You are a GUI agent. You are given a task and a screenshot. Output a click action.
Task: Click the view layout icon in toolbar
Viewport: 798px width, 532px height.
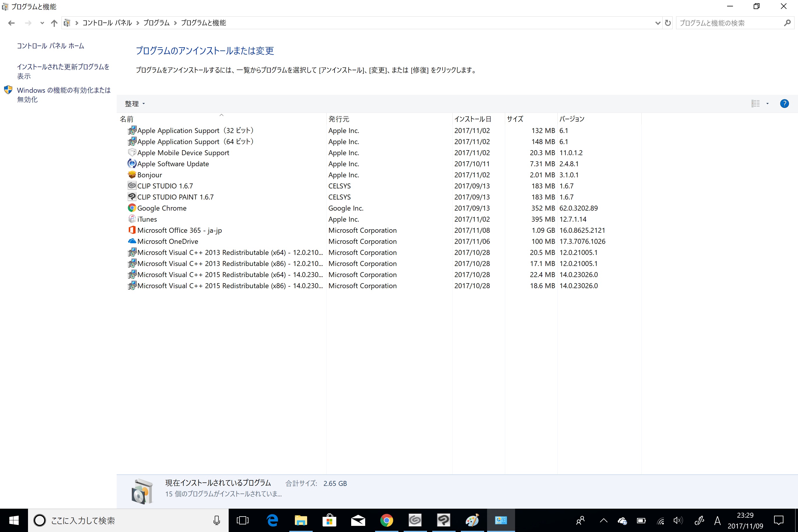[755, 104]
